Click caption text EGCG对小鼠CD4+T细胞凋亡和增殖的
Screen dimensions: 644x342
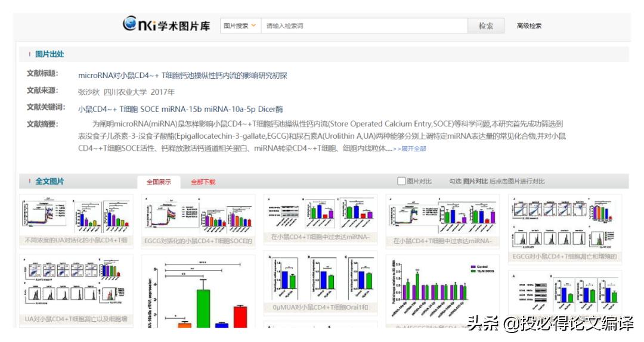(x=565, y=257)
